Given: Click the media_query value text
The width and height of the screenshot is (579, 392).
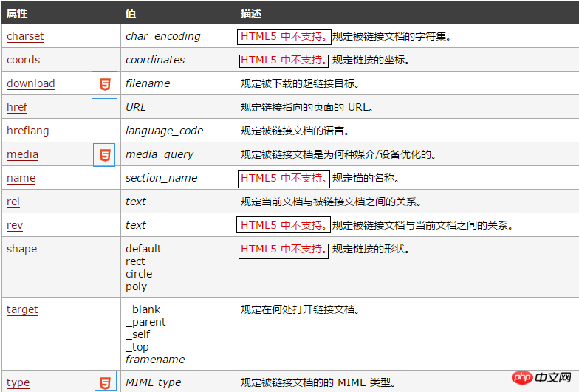Looking at the screenshot, I should click(x=160, y=154).
